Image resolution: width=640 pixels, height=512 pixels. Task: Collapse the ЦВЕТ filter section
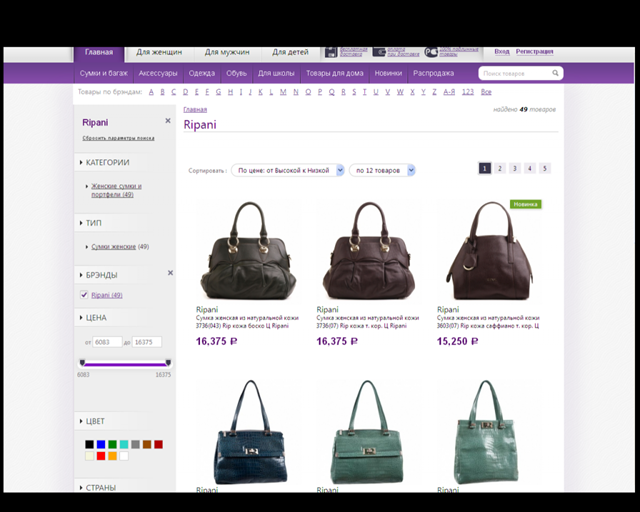click(92, 421)
